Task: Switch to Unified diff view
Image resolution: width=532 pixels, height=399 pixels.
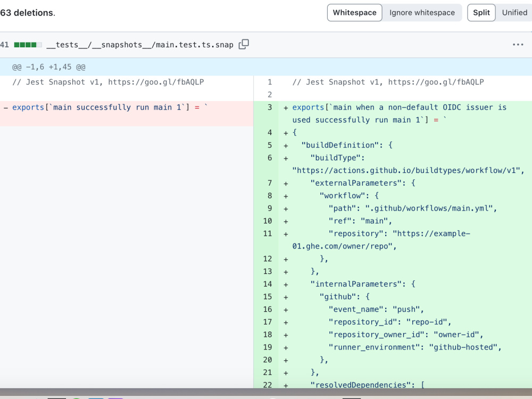Action: (514, 13)
